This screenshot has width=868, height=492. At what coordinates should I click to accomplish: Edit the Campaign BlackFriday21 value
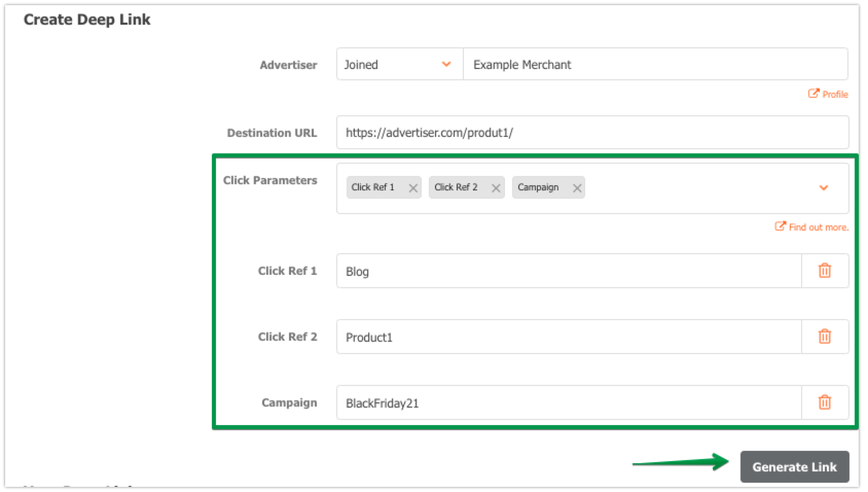click(x=568, y=403)
